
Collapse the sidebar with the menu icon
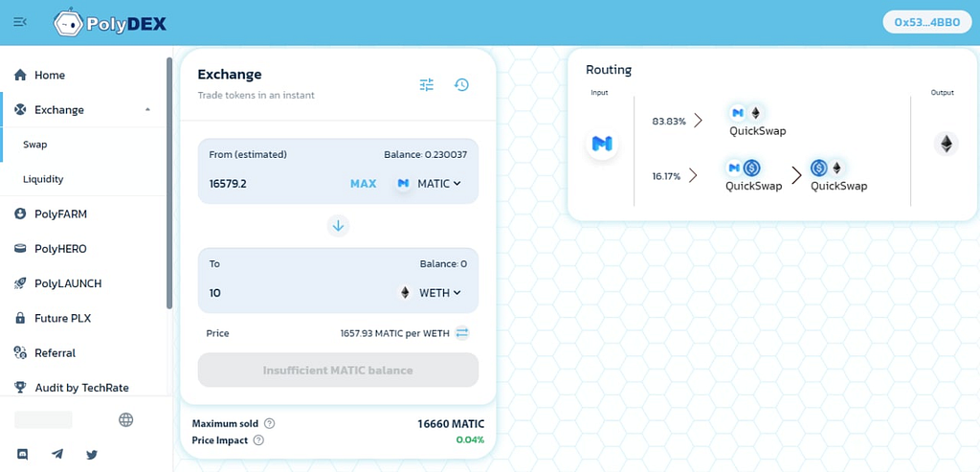pyautogui.click(x=20, y=22)
